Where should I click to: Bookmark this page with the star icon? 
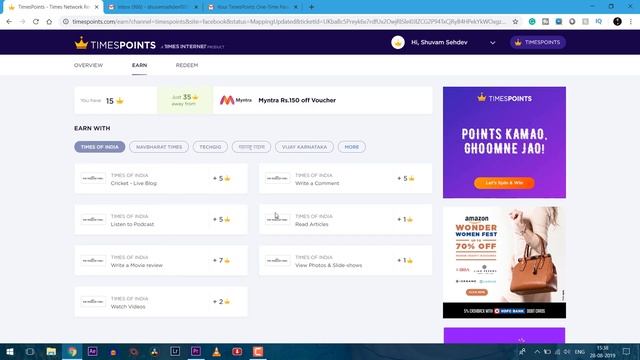coord(515,22)
